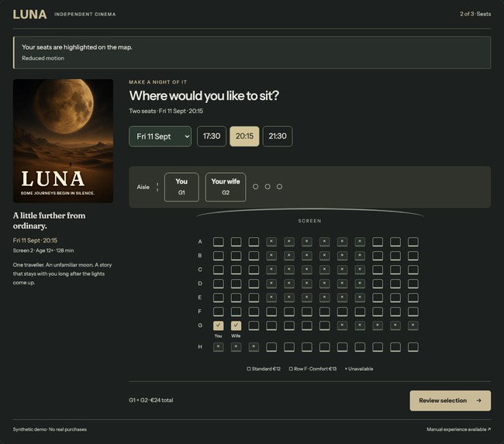Viewport: 504px width, 444px height.
Task: Click the Reduced motion text in banner
Action: click(x=43, y=58)
